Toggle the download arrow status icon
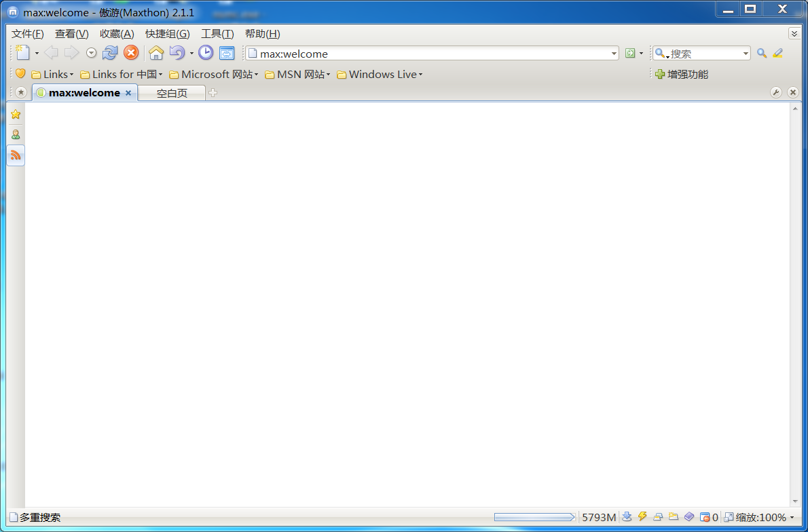This screenshot has height=532, width=808. coord(627,517)
